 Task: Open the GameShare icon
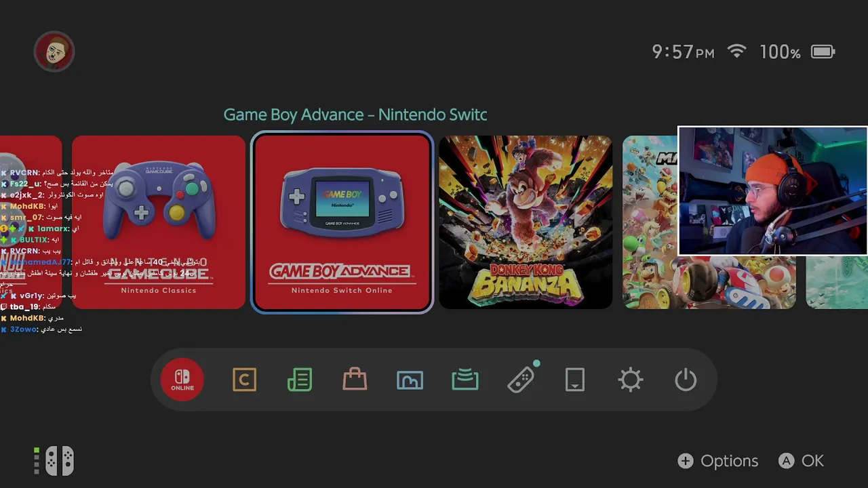[x=465, y=380]
